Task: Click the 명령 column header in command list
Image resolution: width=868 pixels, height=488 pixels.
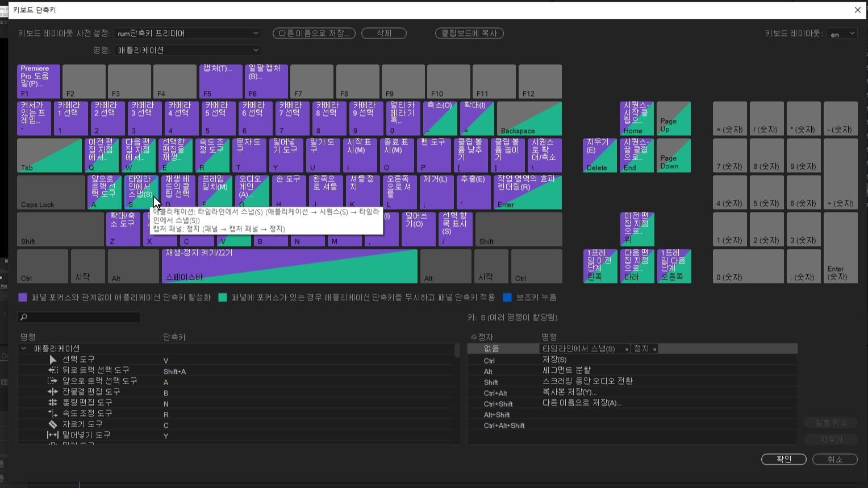Action: (x=28, y=337)
